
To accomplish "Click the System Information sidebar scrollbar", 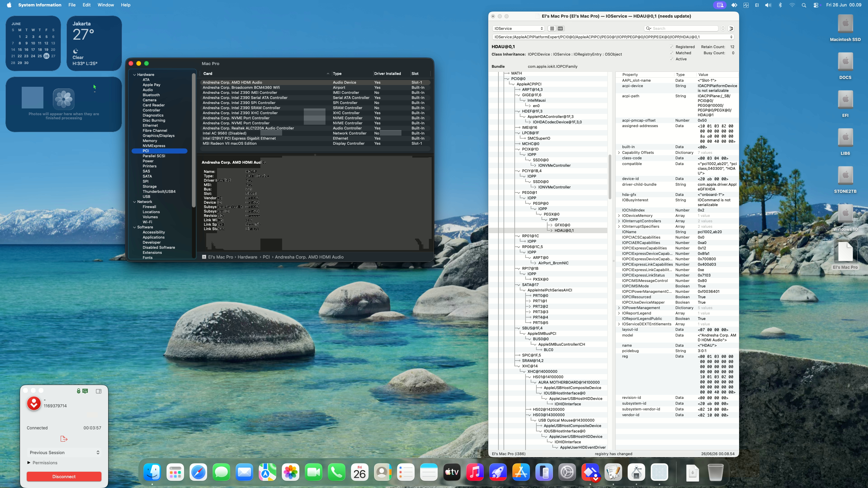I will coord(194,140).
